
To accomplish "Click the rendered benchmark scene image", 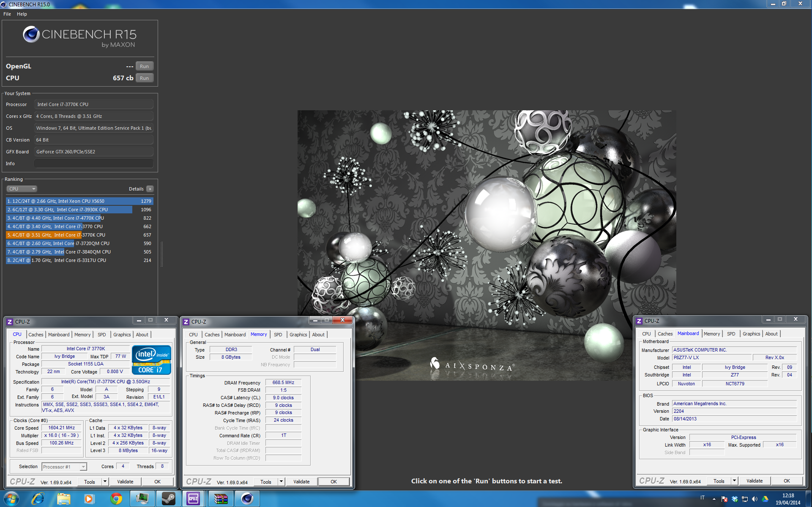I will (487, 245).
